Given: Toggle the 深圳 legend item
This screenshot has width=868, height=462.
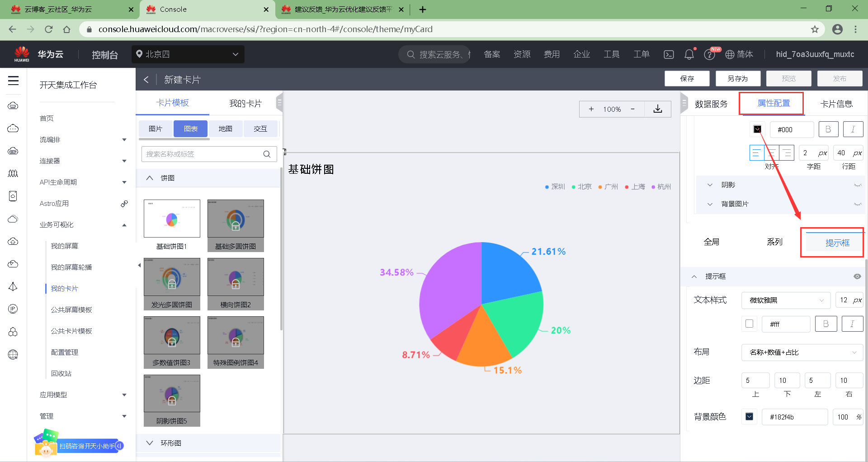Looking at the screenshot, I should click(x=555, y=187).
